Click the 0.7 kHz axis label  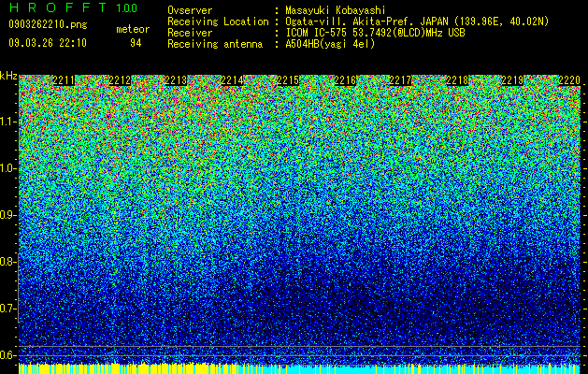point(7,309)
